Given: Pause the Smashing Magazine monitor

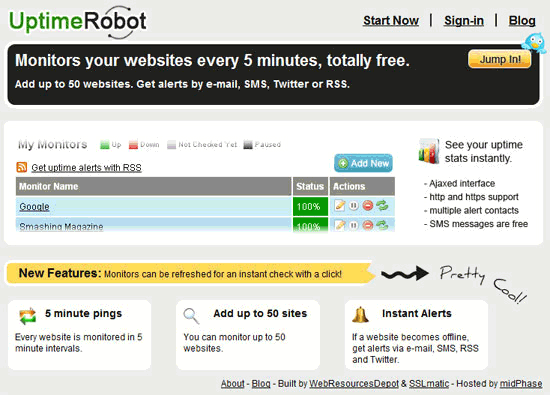Looking at the screenshot, I should [354, 225].
